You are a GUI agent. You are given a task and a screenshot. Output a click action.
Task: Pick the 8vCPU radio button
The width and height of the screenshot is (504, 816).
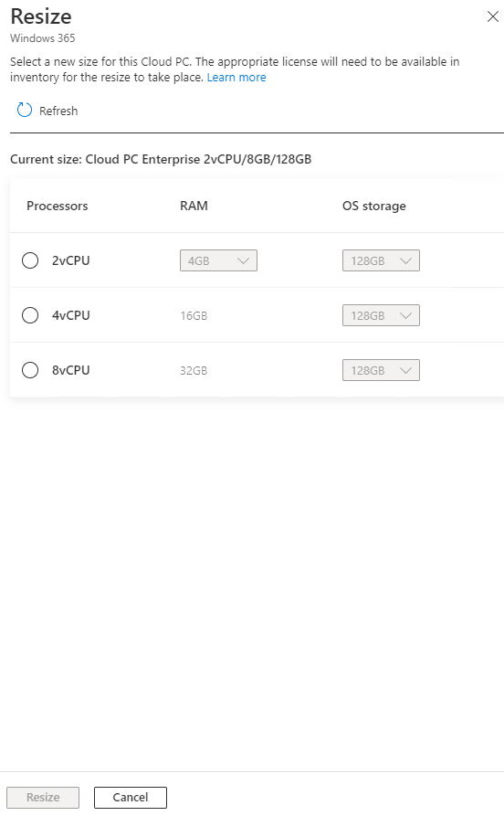(x=30, y=370)
